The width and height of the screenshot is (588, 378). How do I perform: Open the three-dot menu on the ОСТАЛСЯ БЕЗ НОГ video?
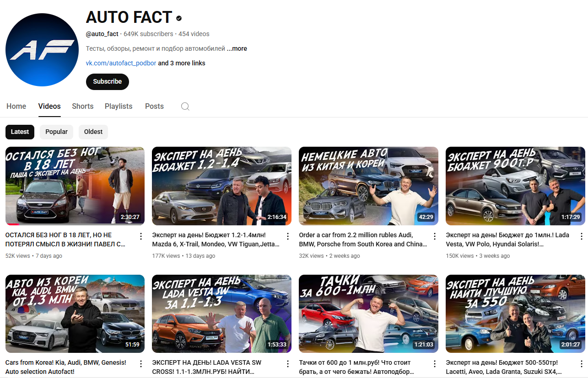140,236
